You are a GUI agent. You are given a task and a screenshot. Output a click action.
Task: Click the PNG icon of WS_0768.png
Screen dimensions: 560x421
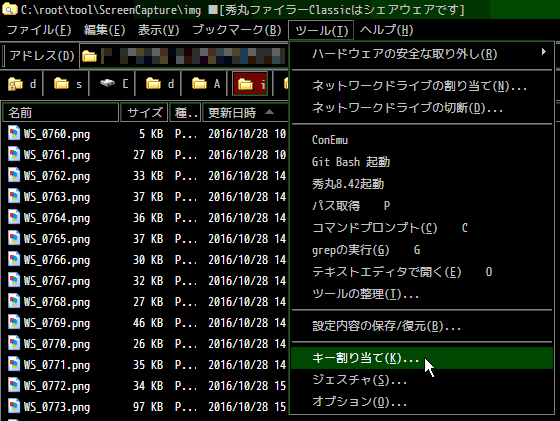pyautogui.click(x=14, y=301)
